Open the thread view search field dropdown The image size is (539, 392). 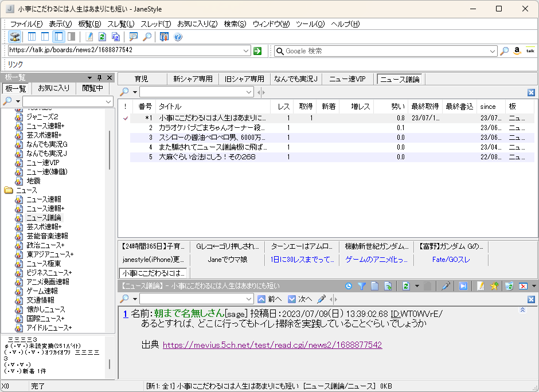(249, 299)
